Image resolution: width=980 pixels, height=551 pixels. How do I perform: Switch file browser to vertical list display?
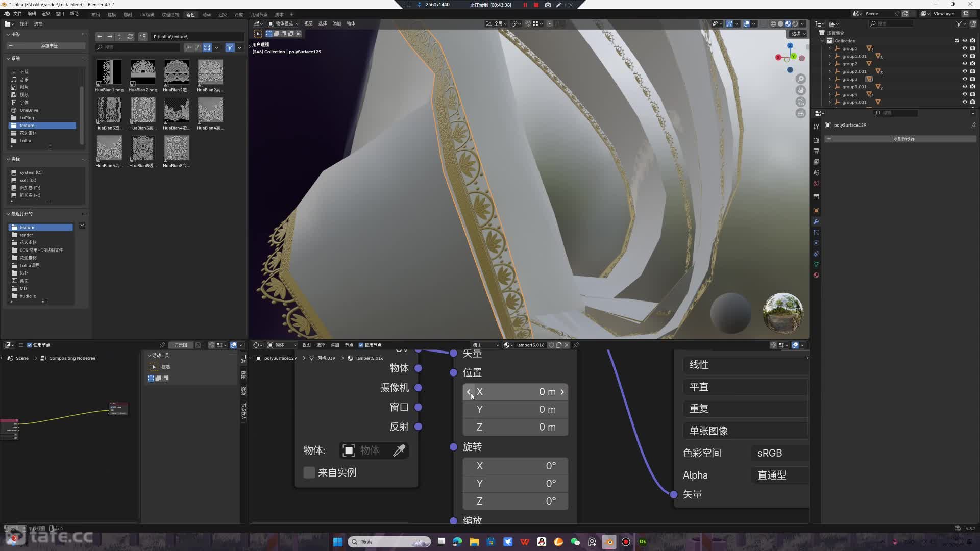coord(188,47)
